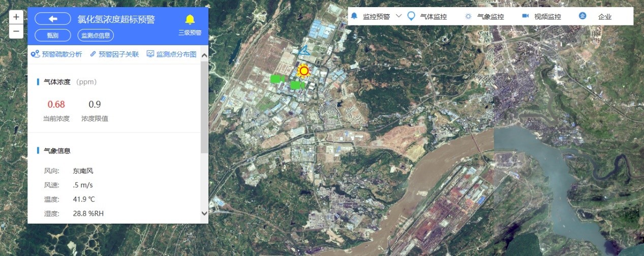Expand the 监控预警 dropdown chevron
Screen dimensions: 644x256
point(398,16)
